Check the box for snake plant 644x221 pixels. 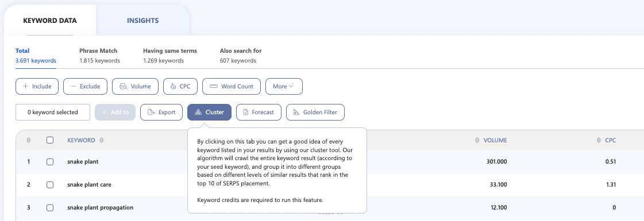coord(50,162)
